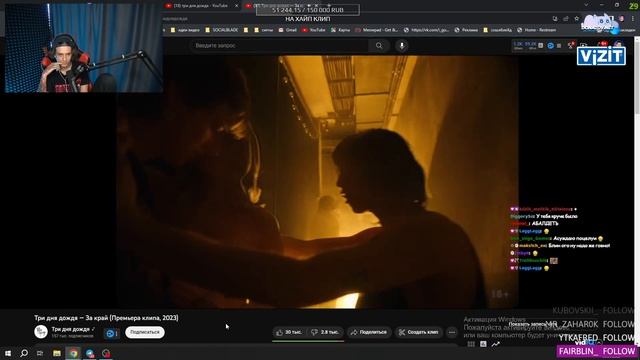Open File Explorer from the taskbar

(57, 353)
